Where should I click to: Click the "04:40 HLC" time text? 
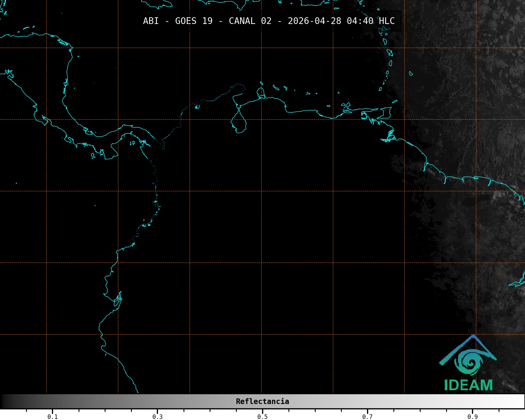coord(371,21)
